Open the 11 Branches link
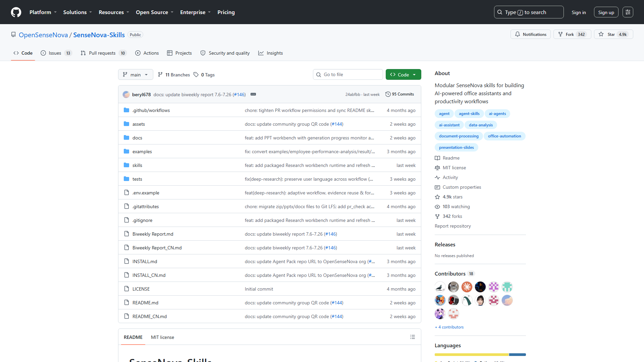 pos(174,75)
